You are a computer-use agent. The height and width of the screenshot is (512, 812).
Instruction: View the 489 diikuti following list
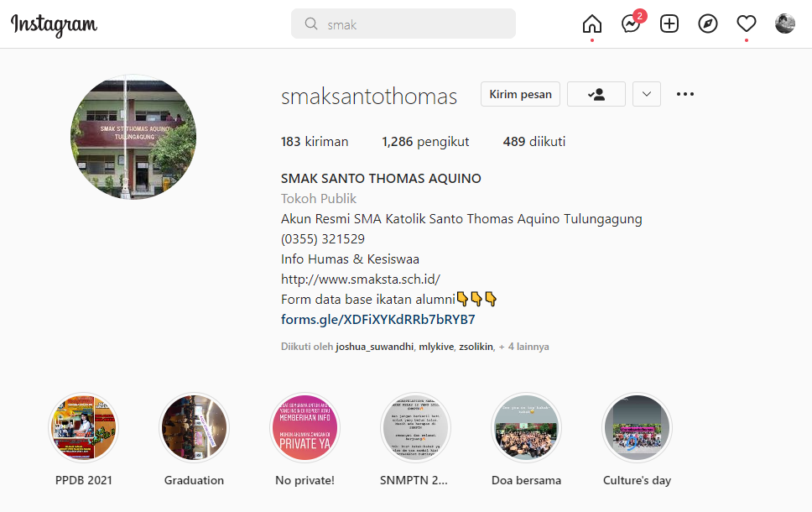tap(534, 142)
